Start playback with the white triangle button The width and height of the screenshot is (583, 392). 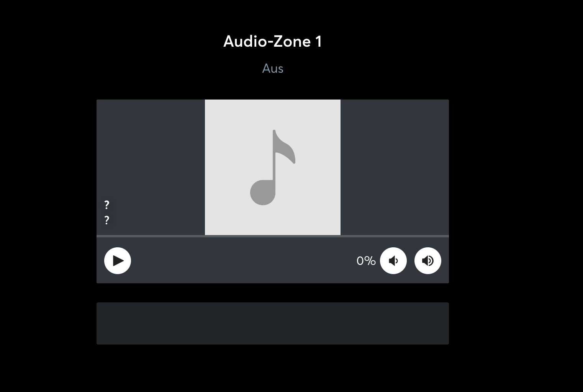pos(118,261)
